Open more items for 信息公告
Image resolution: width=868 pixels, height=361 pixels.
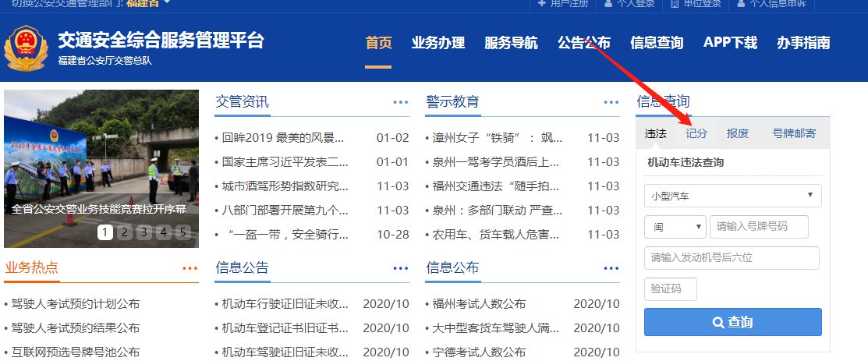[401, 268]
